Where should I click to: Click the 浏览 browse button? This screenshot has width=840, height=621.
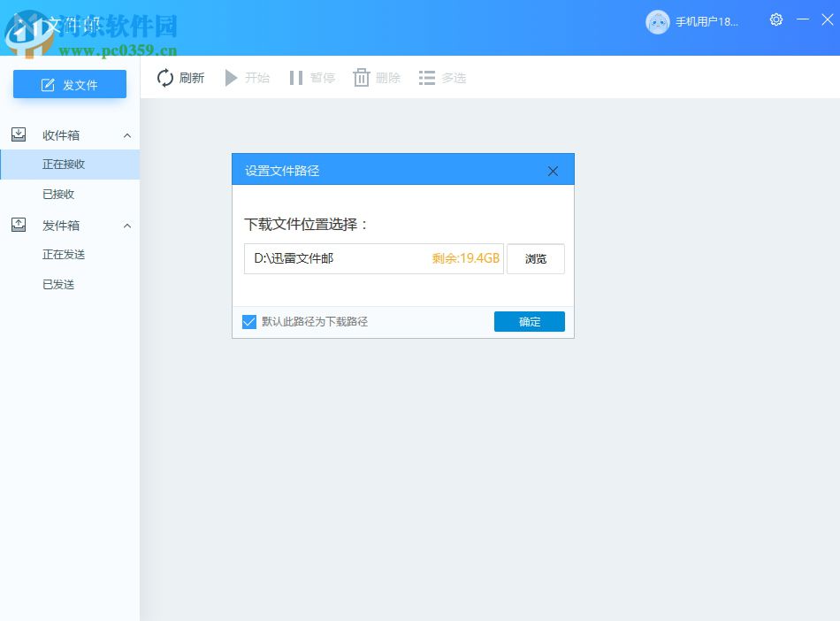535,258
